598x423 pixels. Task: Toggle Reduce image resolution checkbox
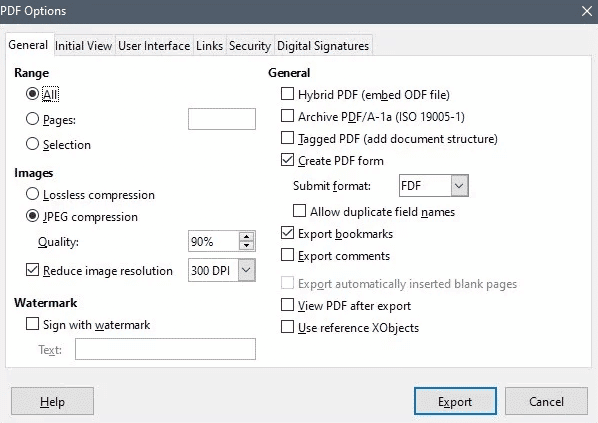click(32, 270)
